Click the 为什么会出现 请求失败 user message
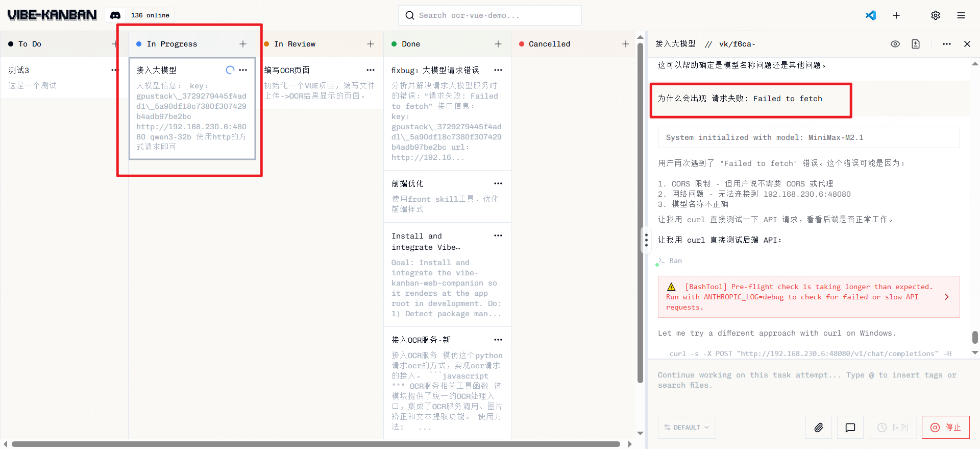 pyautogui.click(x=740, y=99)
